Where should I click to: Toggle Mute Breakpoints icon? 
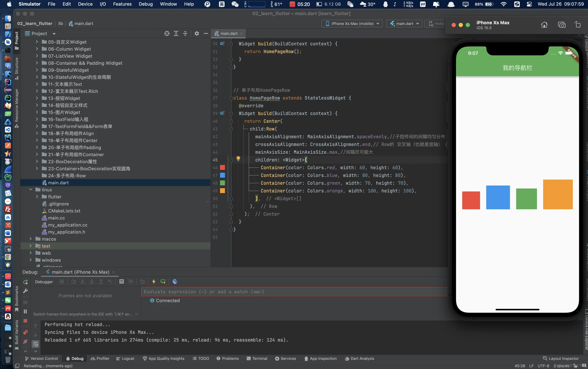[x=25, y=342]
